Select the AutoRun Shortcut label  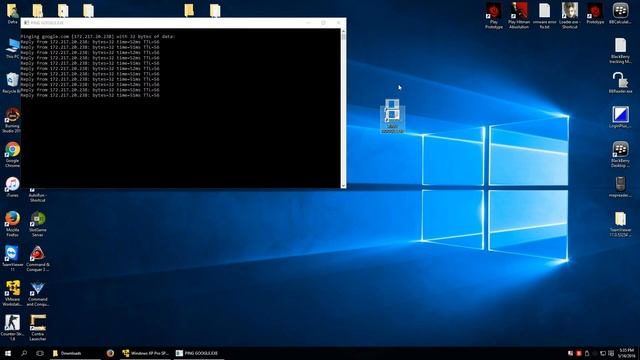pyautogui.click(x=38, y=198)
